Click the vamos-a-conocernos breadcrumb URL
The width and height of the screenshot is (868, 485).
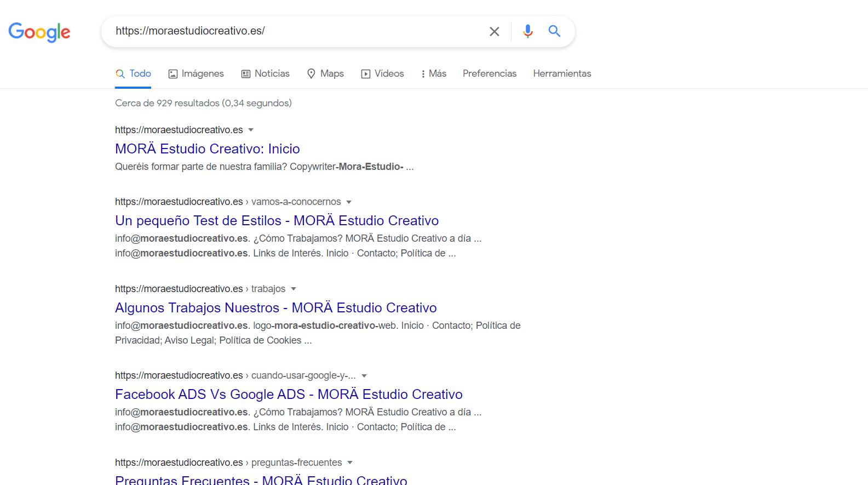228,202
